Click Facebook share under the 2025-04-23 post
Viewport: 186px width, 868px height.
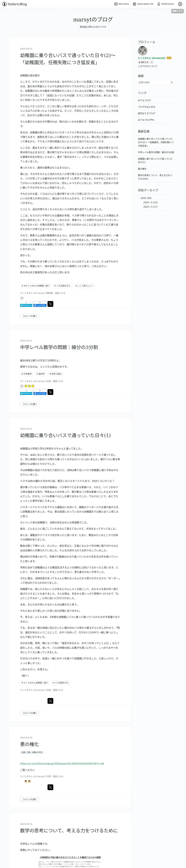click(x=40, y=304)
